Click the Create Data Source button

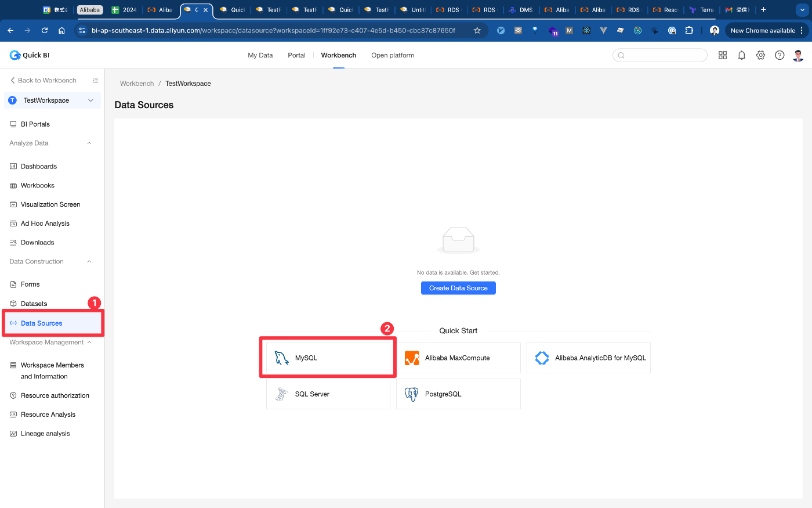tap(458, 288)
